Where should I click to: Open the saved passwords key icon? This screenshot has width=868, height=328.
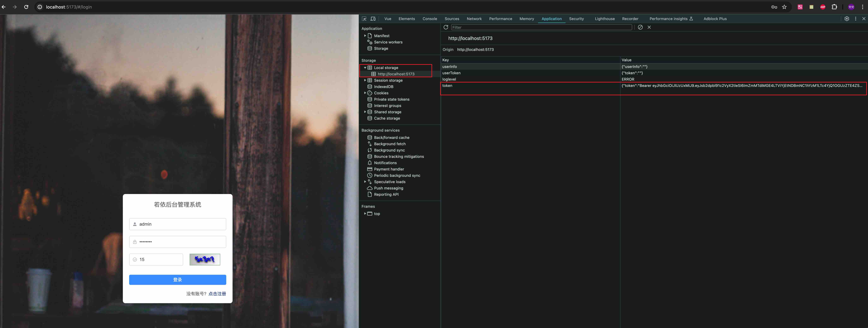click(x=774, y=7)
